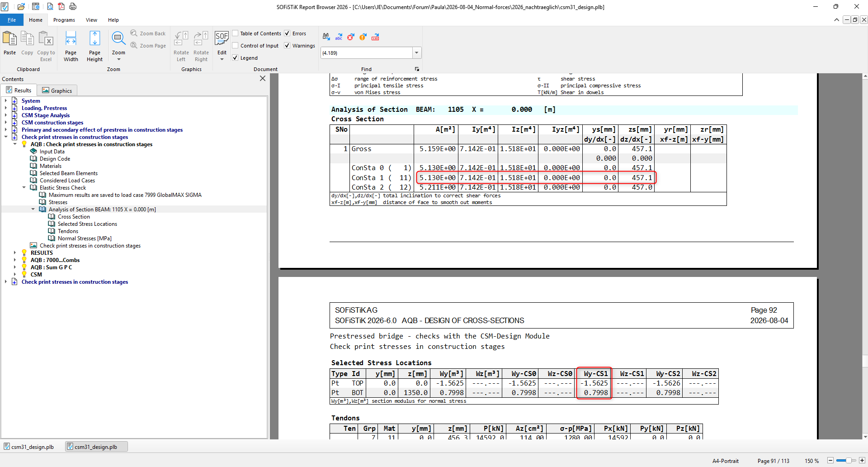This screenshot has width=868, height=467.
Task: Click the find binoculars icon
Action: (326, 37)
